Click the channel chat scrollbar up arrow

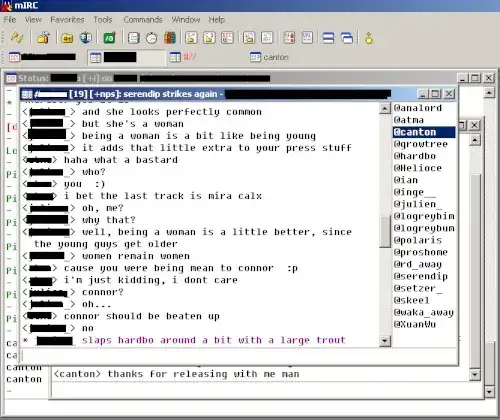pos(385,108)
